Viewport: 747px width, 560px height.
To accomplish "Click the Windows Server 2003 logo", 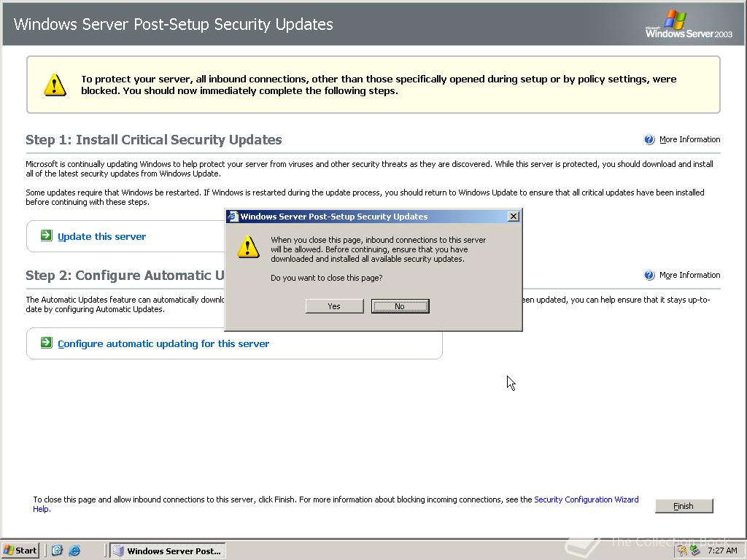I will point(689,24).
